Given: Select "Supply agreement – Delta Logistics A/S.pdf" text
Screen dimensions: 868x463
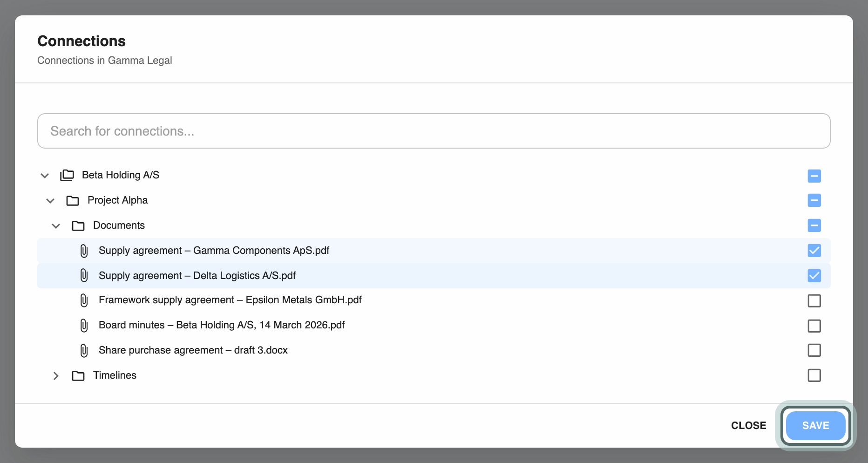Looking at the screenshot, I should [x=197, y=276].
